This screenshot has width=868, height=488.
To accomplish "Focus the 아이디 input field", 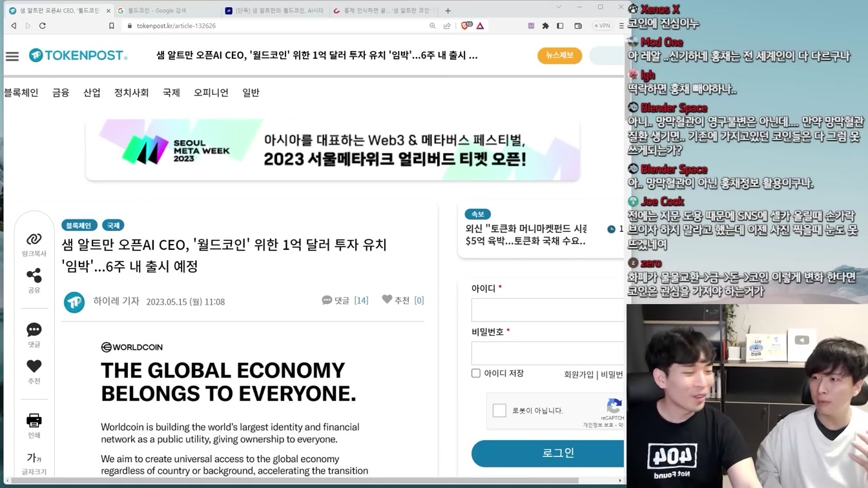I will tap(548, 310).
